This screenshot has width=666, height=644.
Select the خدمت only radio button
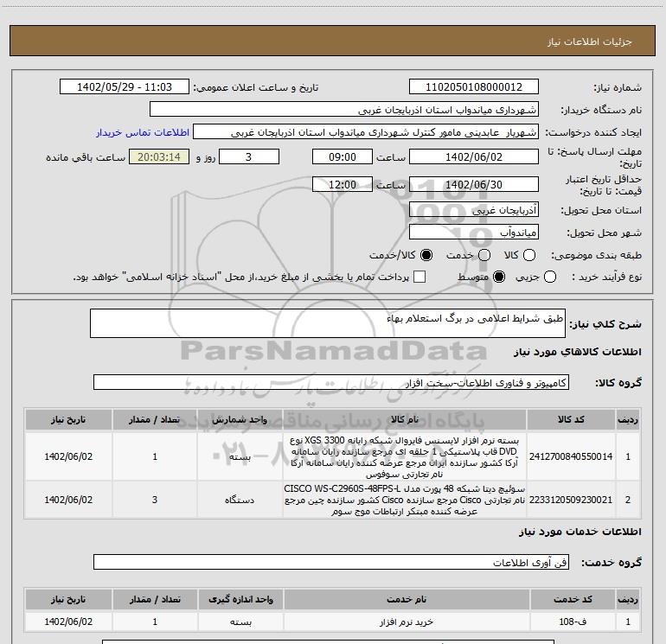pyautogui.click(x=483, y=255)
